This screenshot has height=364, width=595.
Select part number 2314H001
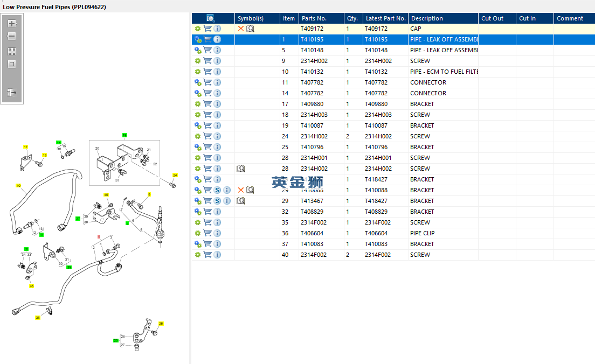click(314, 158)
